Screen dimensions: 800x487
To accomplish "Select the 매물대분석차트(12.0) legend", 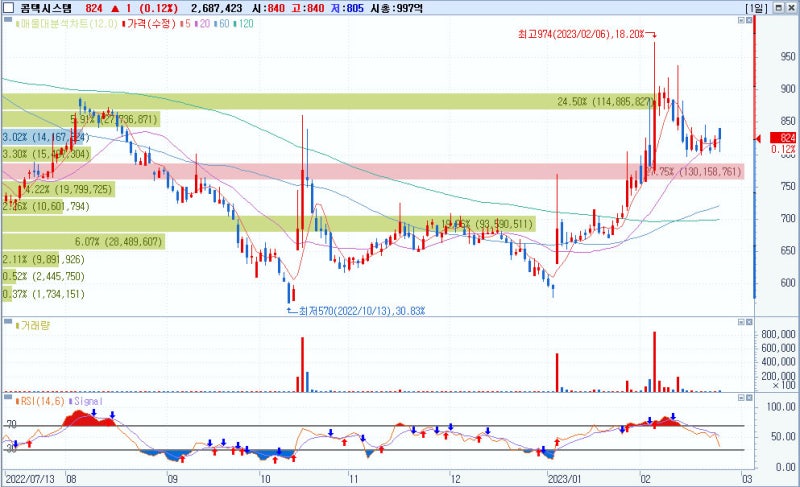I will click(67, 23).
